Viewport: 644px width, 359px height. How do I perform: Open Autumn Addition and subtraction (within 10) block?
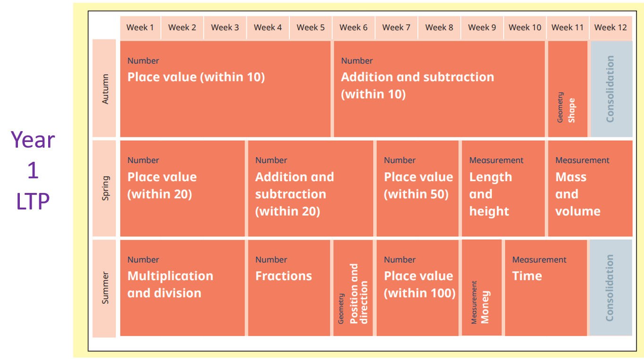[x=439, y=89]
